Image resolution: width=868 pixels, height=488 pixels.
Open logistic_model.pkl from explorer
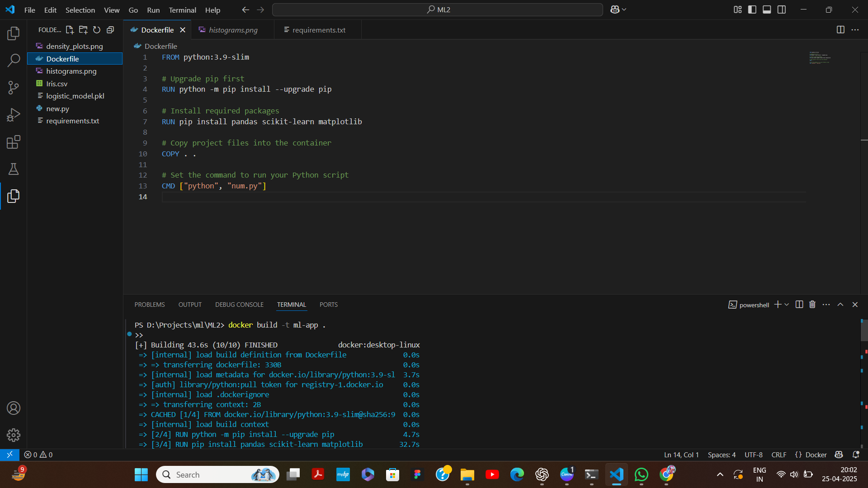(75, 96)
